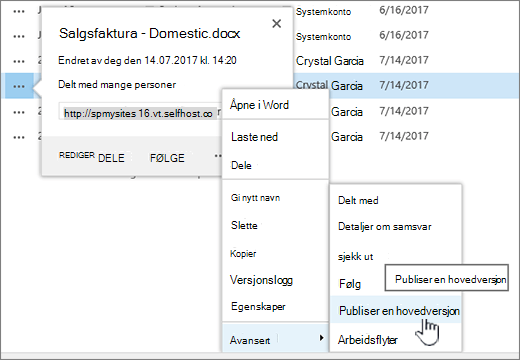The height and width of the screenshot is (360, 520).
Task: Click first 'Systemkonto' cell dated 6/16/2017
Action: (323, 12)
